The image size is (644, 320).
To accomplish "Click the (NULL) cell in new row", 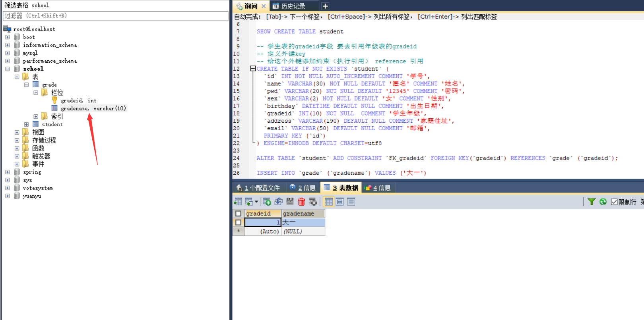I will (303, 231).
